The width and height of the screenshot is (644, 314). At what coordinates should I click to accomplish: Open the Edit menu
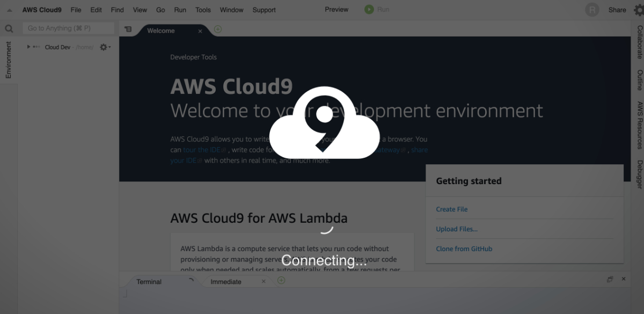(x=96, y=10)
